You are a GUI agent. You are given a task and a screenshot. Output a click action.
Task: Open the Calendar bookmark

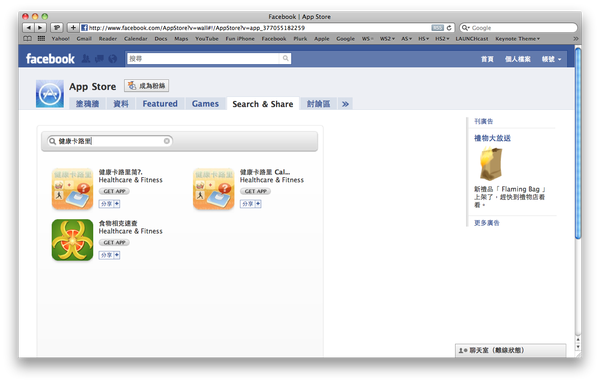pos(135,39)
